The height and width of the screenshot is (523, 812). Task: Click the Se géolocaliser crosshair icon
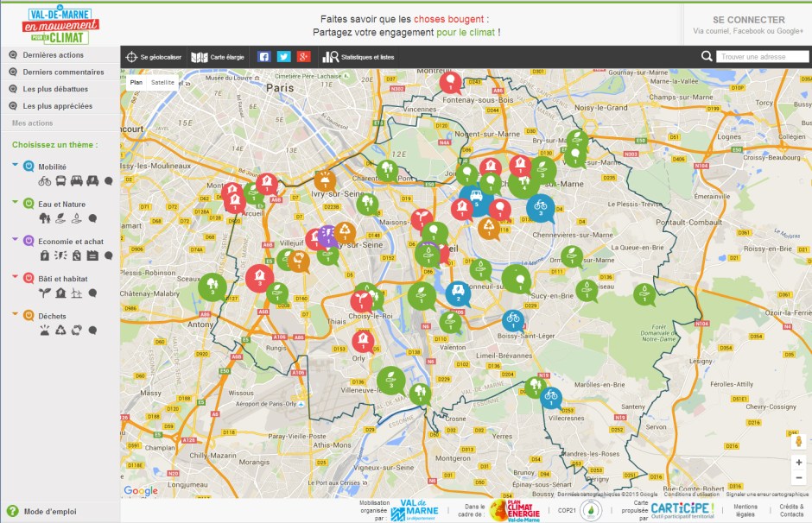coord(131,57)
